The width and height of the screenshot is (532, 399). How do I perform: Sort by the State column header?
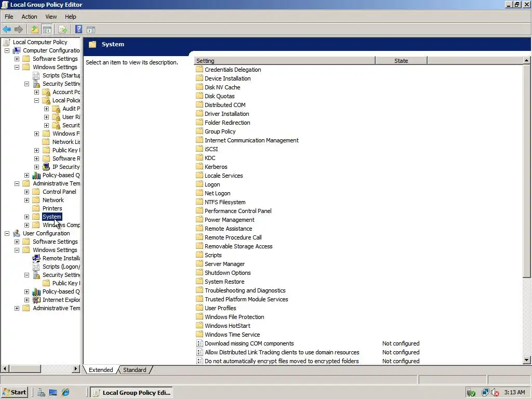(401, 61)
